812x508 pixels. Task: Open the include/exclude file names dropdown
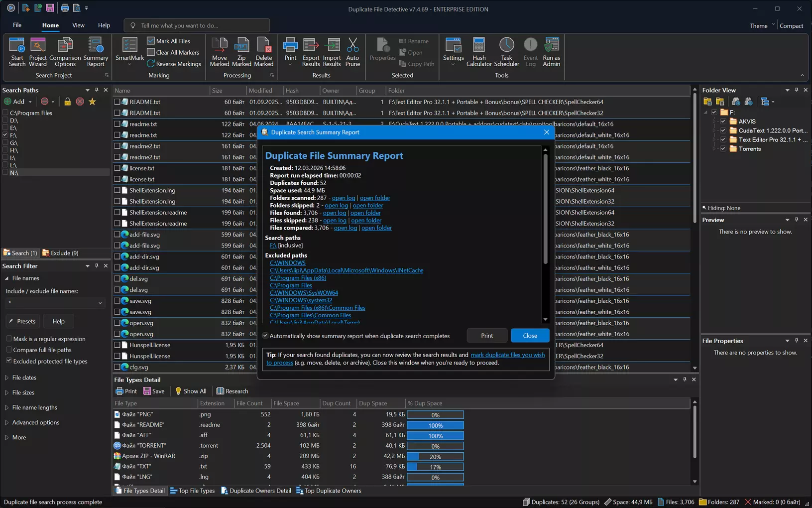click(x=100, y=303)
